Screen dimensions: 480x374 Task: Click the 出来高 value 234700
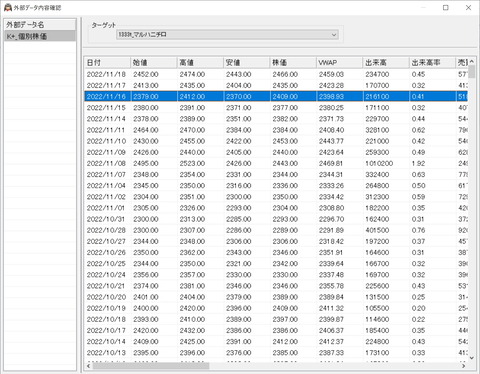point(377,74)
